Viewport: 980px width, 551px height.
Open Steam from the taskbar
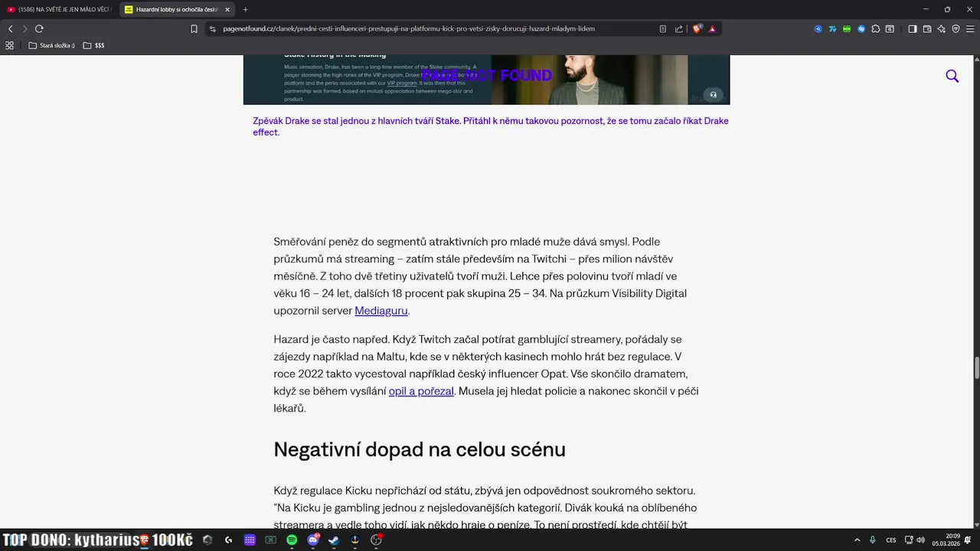333,540
